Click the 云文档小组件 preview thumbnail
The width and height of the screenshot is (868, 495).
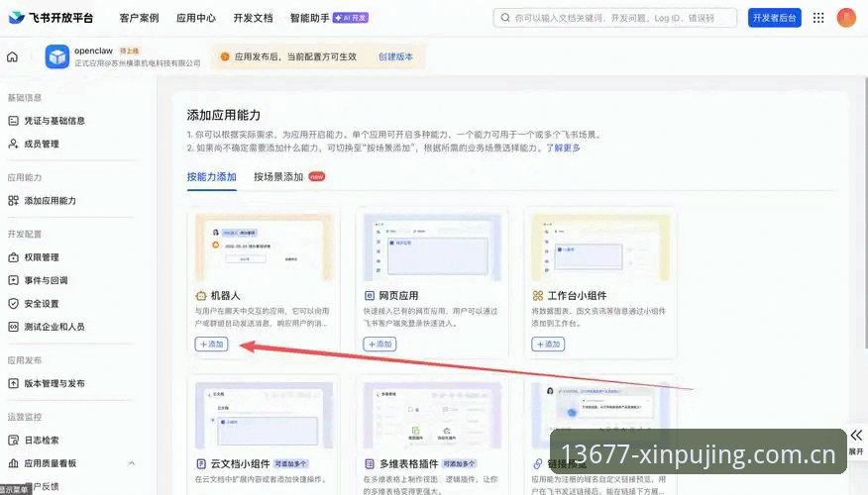tap(264, 416)
